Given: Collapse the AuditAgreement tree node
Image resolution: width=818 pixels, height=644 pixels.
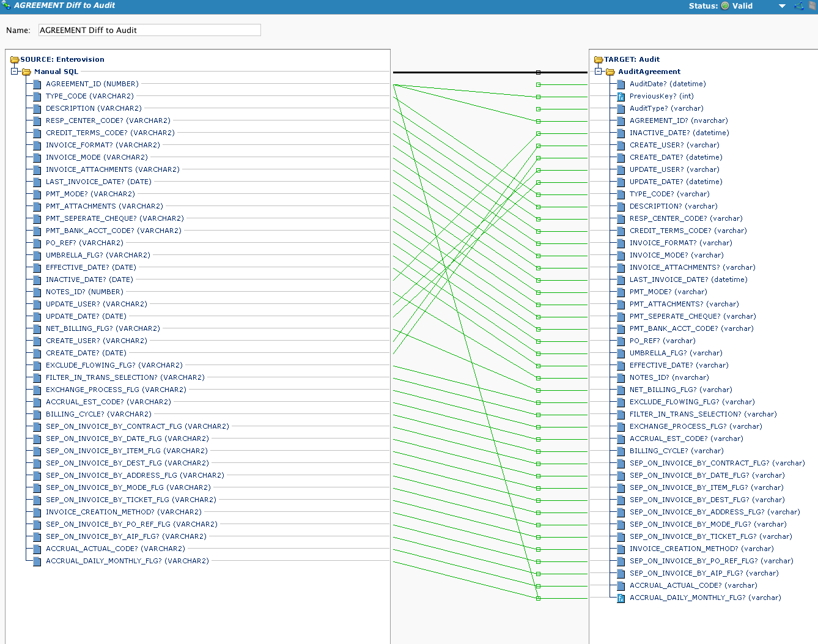Looking at the screenshot, I should [599, 72].
